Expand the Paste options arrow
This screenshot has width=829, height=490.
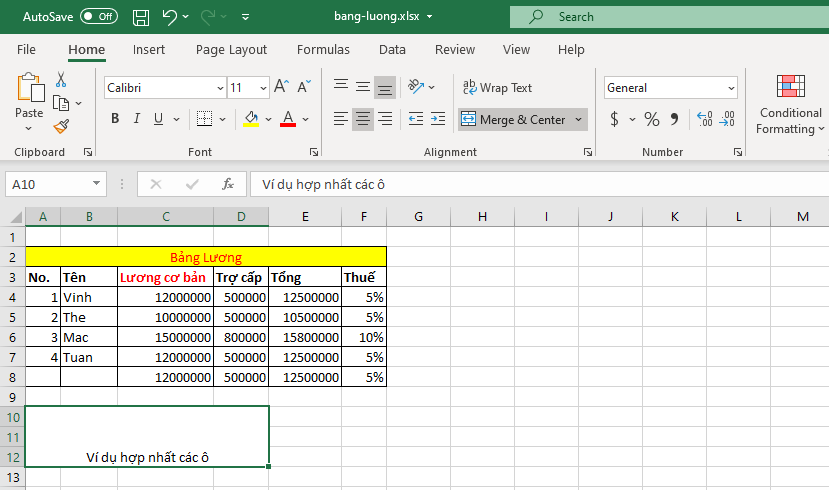click(29, 128)
